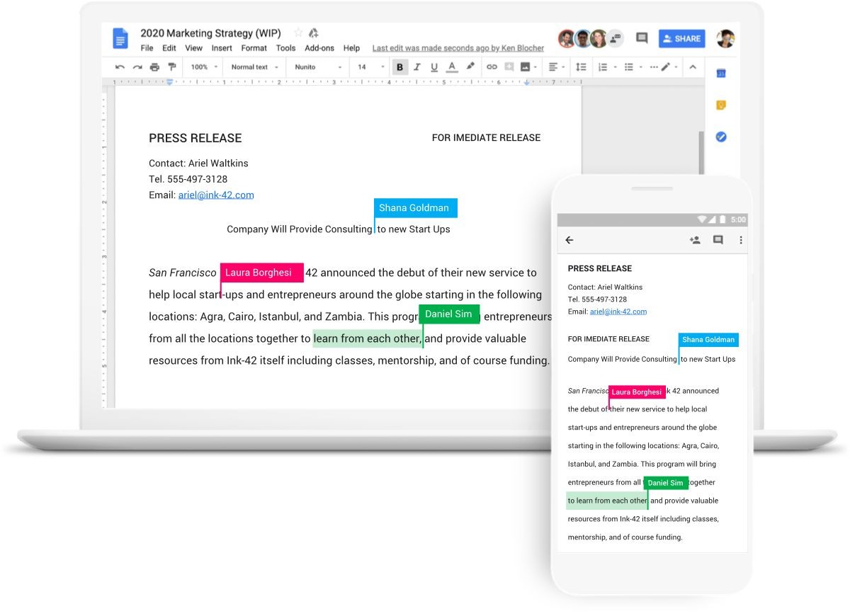
Task: Click the blue SHARE button
Action: pyautogui.click(x=681, y=39)
